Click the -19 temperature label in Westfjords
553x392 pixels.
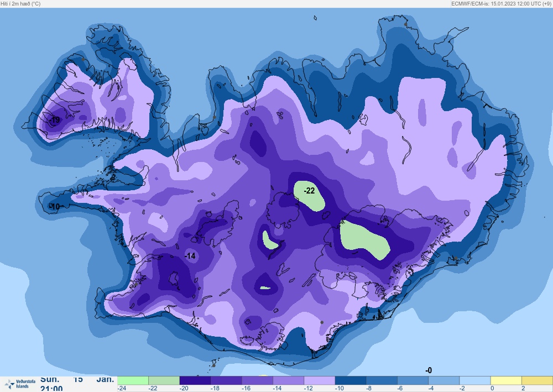tap(55, 120)
